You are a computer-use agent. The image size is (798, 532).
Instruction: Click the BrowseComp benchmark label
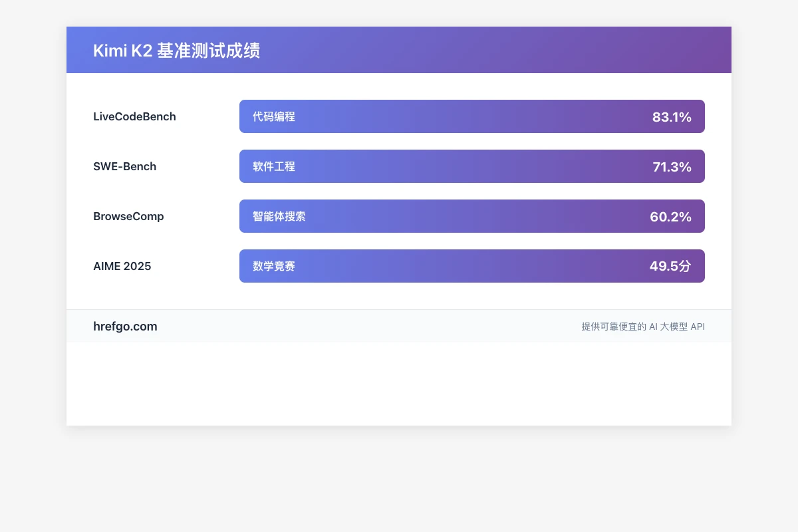tap(128, 216)
